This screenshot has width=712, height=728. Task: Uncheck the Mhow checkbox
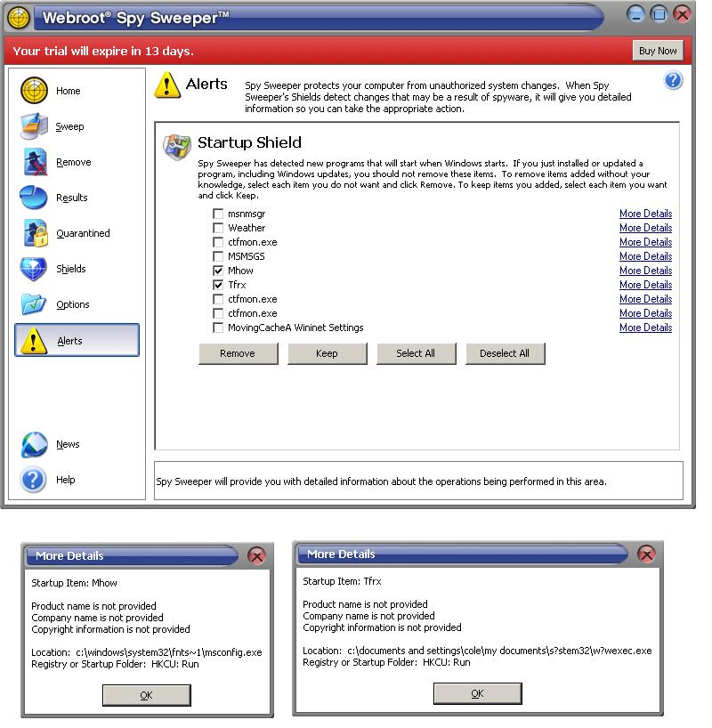tap(218, 271)
